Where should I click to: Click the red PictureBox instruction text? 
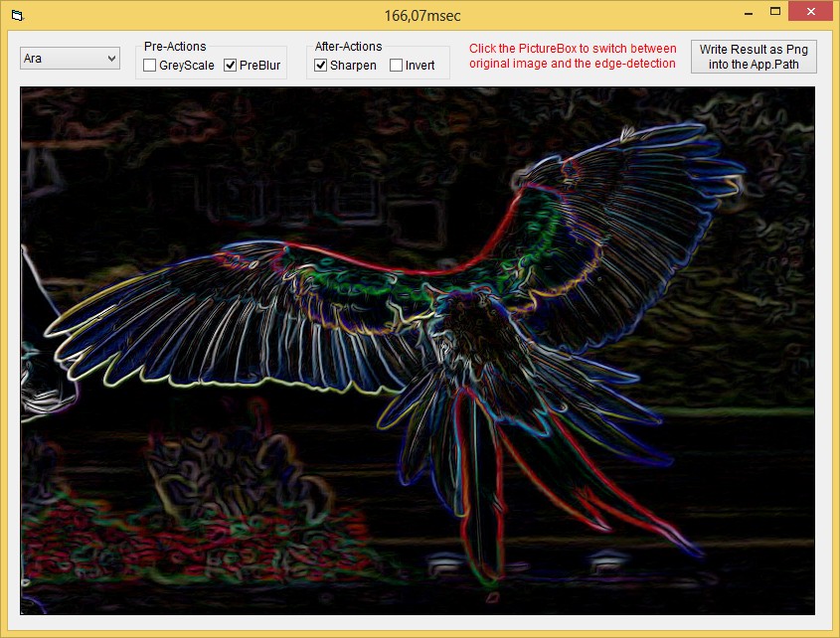(x=573, y=56)
